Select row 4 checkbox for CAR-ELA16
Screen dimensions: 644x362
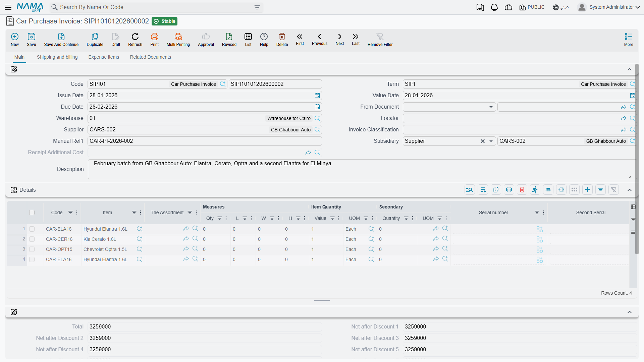[32, 259]
